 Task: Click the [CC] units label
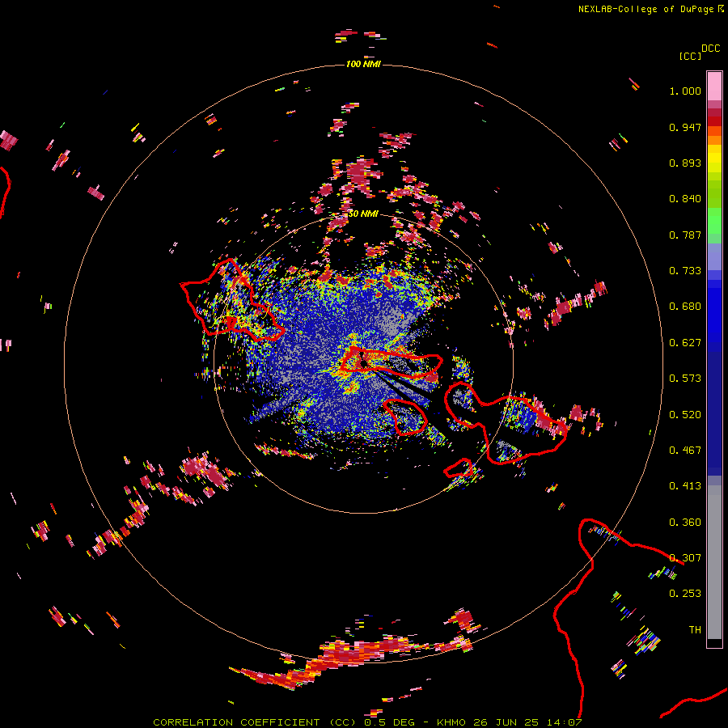tap(690, 56)
